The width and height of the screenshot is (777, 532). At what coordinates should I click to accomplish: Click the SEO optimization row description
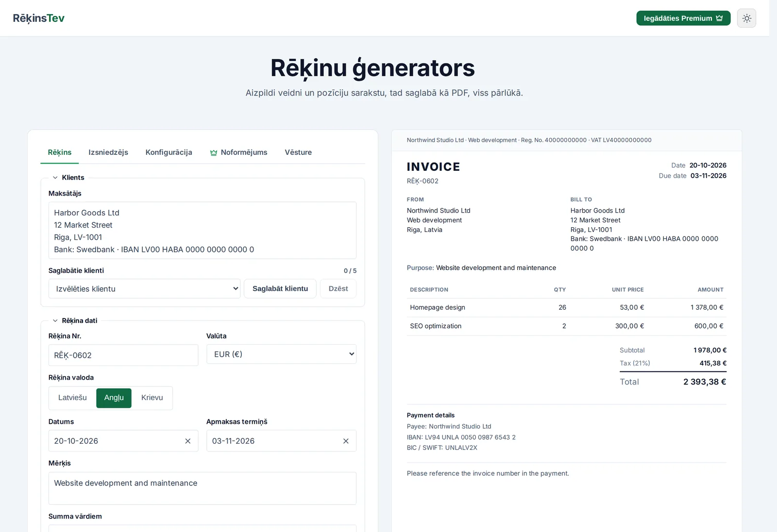(x=436, y=326)
